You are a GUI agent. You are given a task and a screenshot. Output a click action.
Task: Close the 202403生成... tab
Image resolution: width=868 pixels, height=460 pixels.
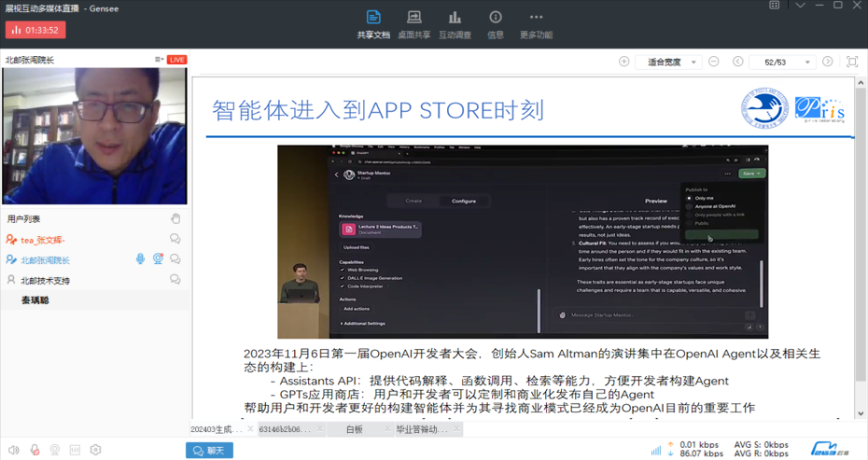(x=250, y=429)
